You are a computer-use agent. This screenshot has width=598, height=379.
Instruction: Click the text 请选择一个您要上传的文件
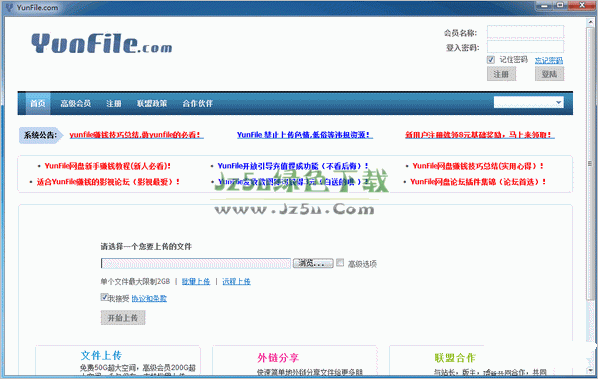(x=146, y=246)
